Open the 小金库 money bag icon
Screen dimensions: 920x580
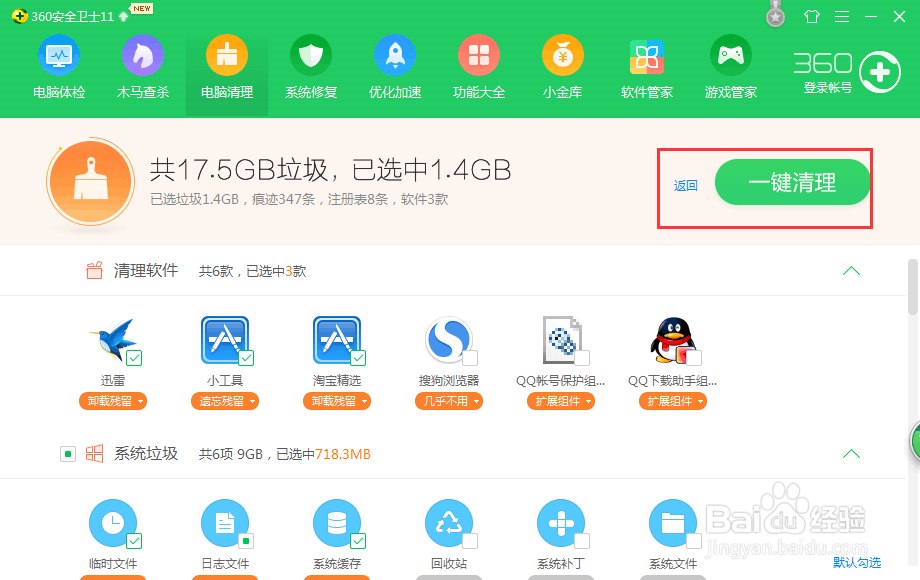[x=563, y=56]
